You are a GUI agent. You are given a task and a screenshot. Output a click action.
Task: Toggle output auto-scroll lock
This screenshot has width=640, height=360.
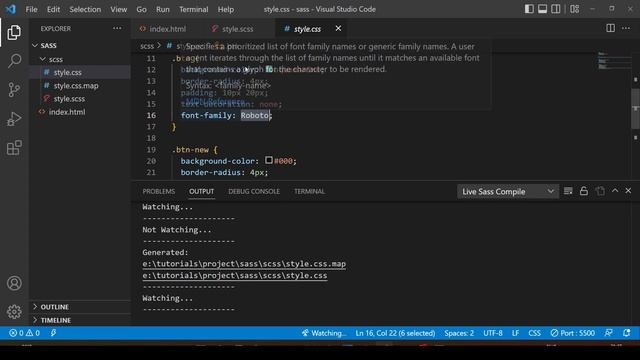click(x=584, y=191)
